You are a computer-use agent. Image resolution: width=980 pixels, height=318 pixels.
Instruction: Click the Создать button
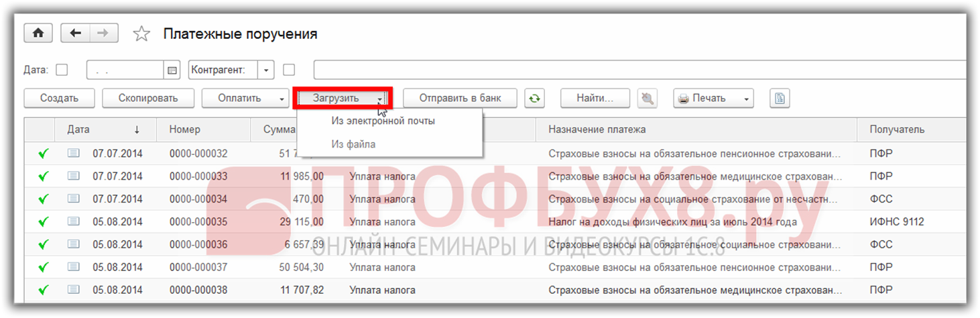coord(59,98)
